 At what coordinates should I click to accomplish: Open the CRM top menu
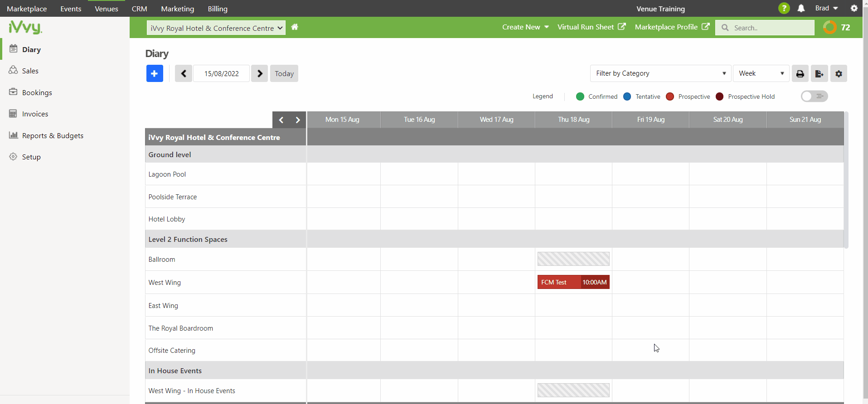click(x=139, y=9)
